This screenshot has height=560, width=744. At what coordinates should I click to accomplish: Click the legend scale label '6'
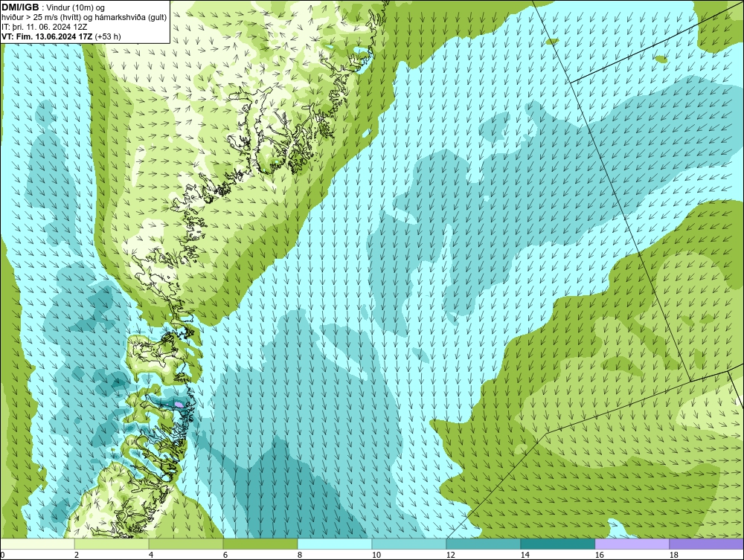point(225,555)
